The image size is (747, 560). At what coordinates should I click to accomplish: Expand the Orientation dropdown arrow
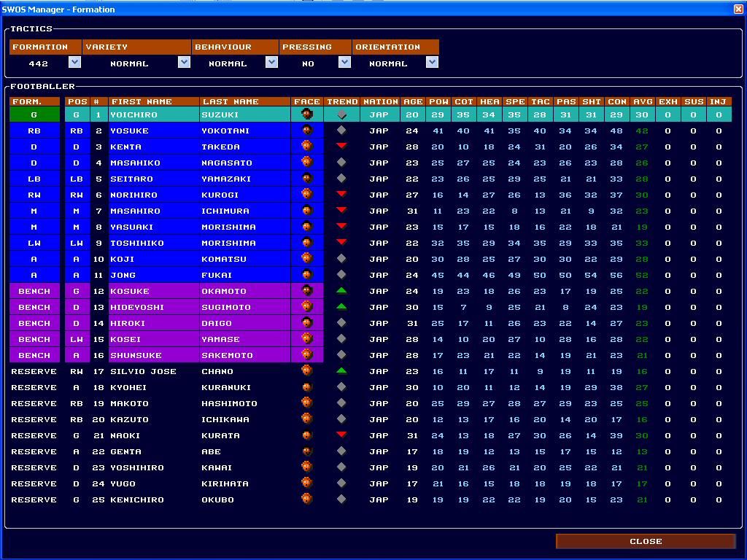[432, 63]
